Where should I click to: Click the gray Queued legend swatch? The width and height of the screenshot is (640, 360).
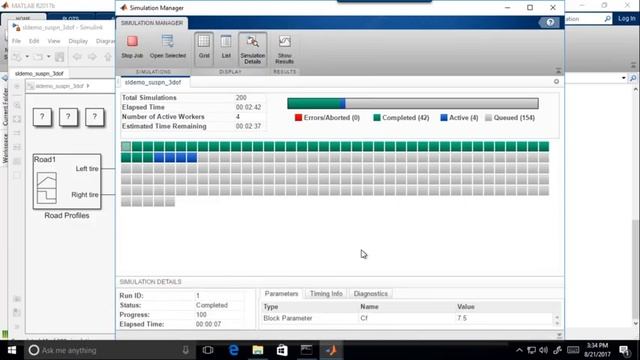tap(488, 118)
